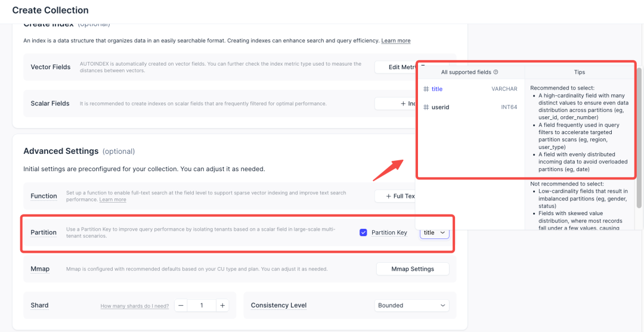Click the info icon beside All supported fields

coord(496,72)
